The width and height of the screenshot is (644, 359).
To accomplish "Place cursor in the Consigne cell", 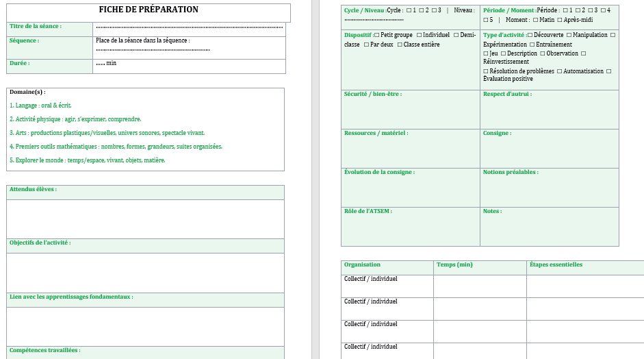I will [x=549, y=151].
